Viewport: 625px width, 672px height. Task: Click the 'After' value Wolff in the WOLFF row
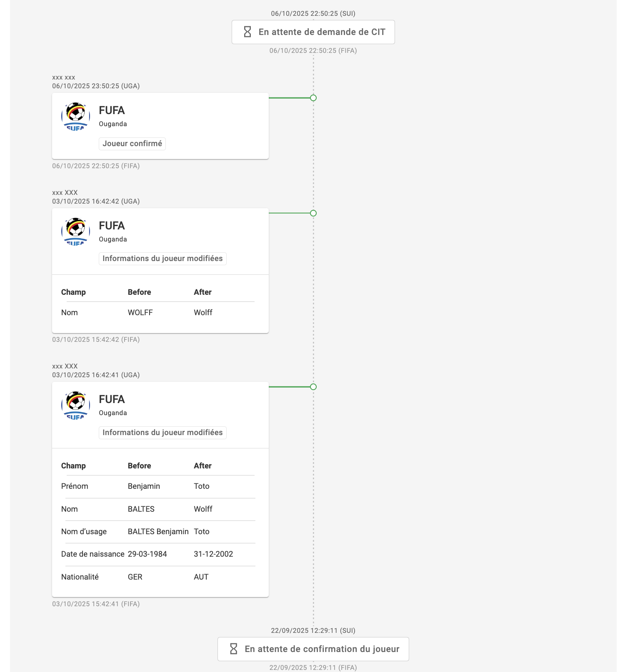point(203,313)
